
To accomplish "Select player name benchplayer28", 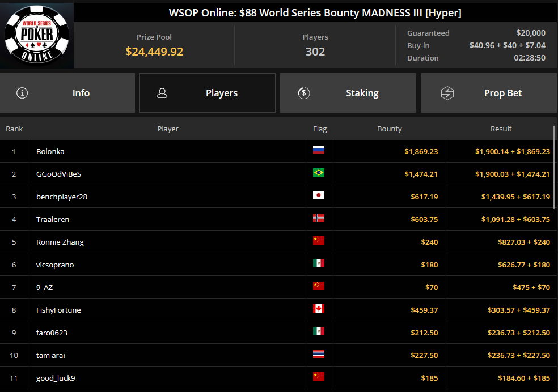I will click(62, 197).
